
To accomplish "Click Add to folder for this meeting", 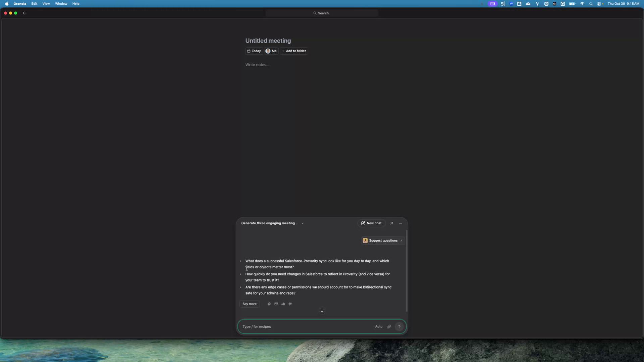I will (294, 51).
